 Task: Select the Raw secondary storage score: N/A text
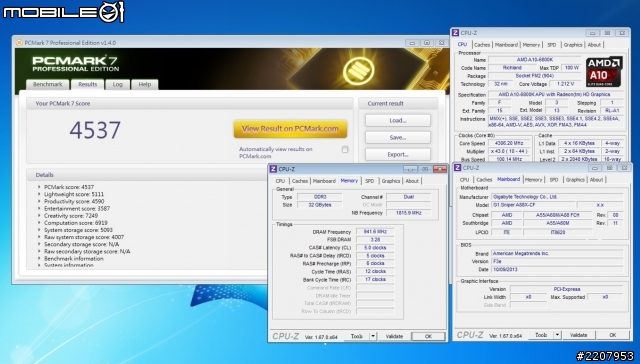(x=87, y=252)
